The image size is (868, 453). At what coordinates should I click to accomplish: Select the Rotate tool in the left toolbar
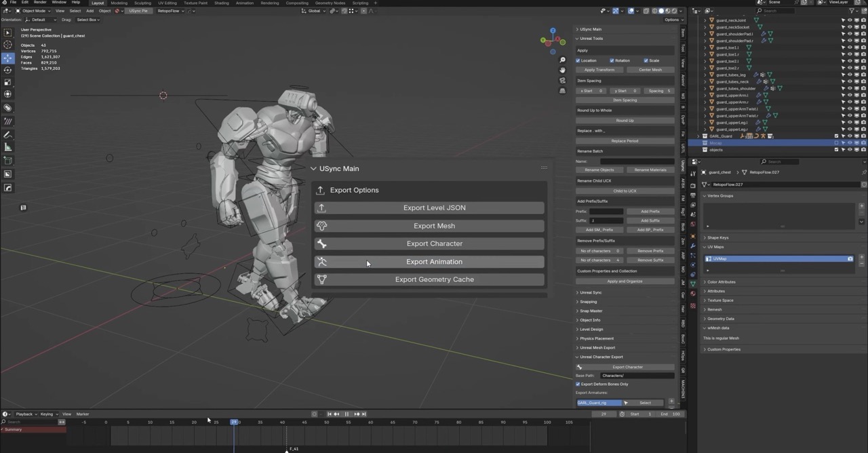7,70
